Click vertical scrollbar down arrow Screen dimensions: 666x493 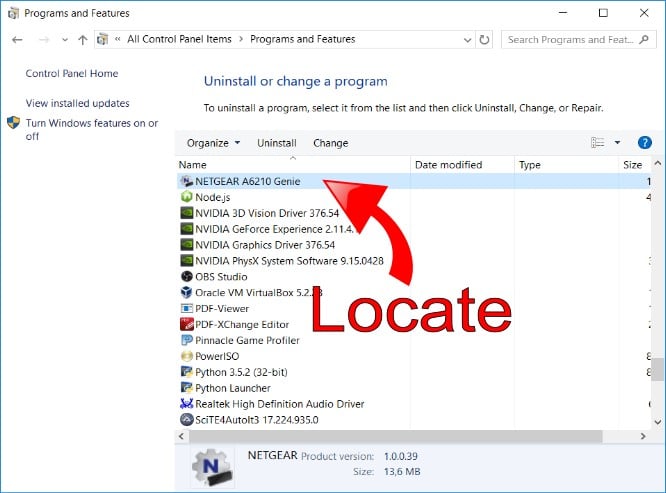pos(658,422)
